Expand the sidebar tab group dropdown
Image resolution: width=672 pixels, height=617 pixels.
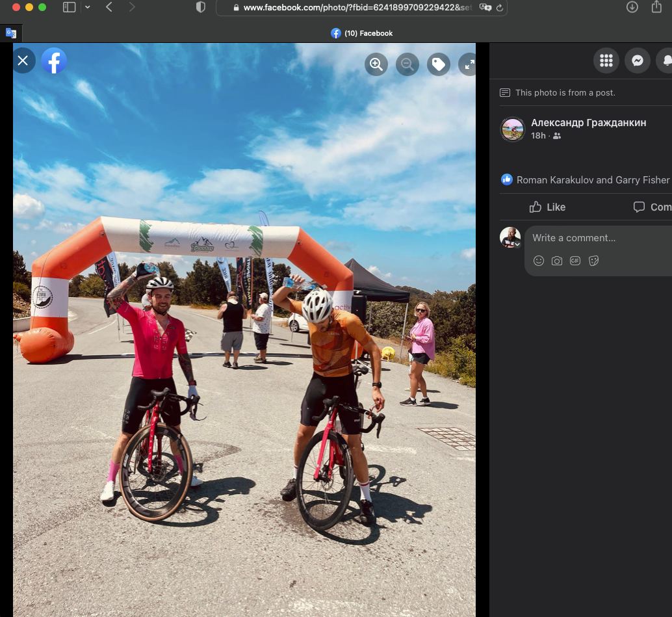[x=88, y=7]
